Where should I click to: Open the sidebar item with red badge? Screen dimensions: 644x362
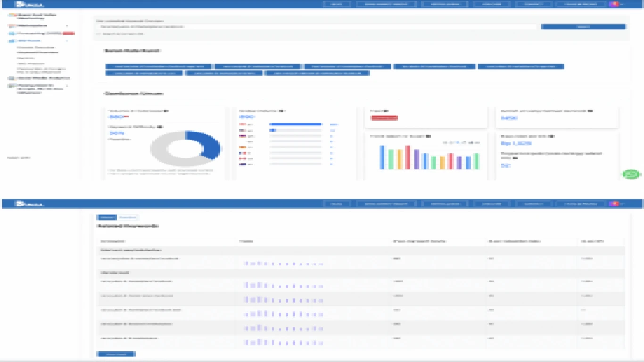click(42, 33)
